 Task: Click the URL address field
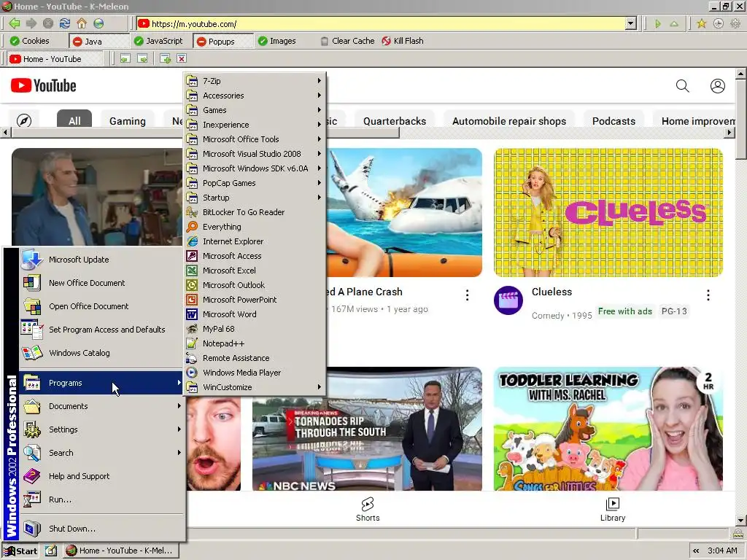tap(381, 23)
